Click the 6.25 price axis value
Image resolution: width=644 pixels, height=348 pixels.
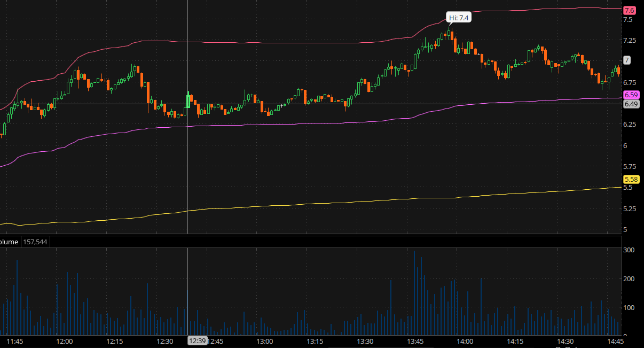tap(630, 125)
